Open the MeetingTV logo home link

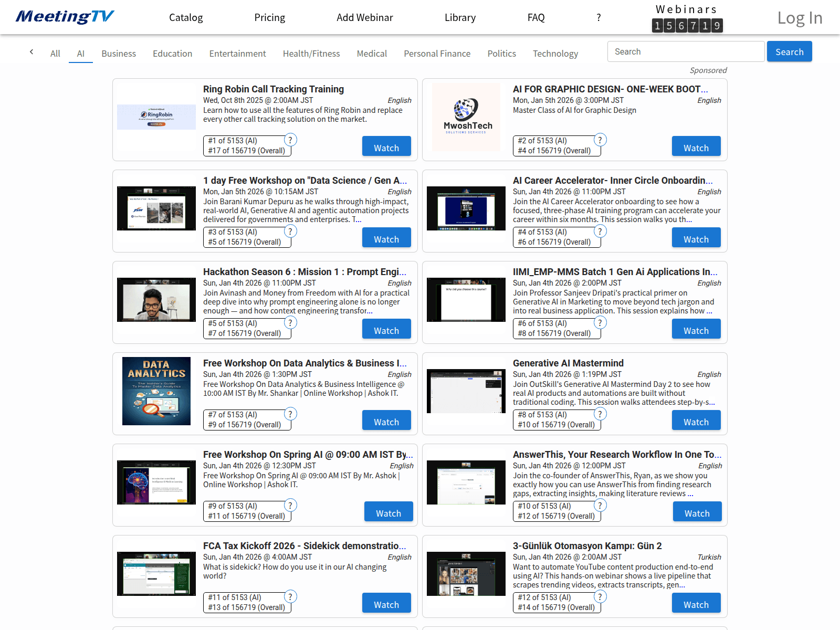[65, 17]
